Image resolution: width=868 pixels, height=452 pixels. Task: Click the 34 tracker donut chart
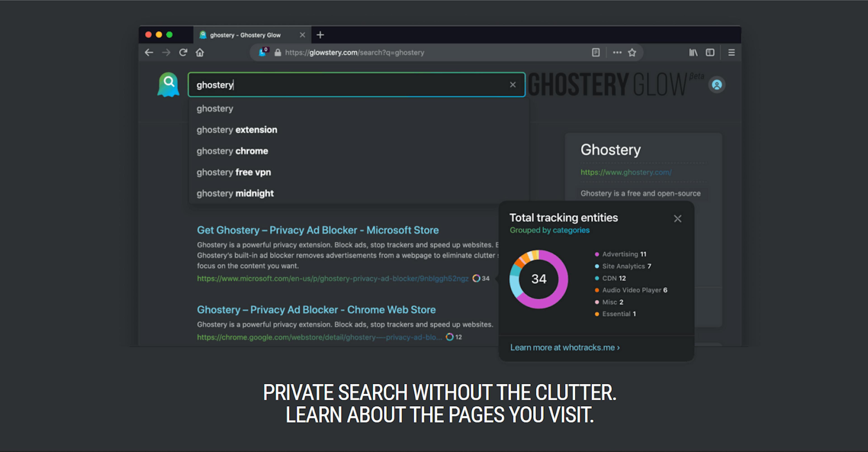tap(538, 279)
